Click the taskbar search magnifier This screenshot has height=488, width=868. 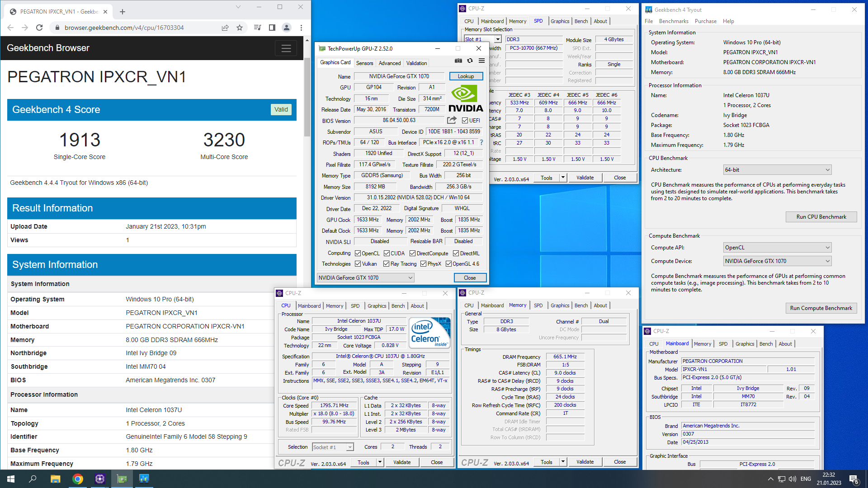33,479
